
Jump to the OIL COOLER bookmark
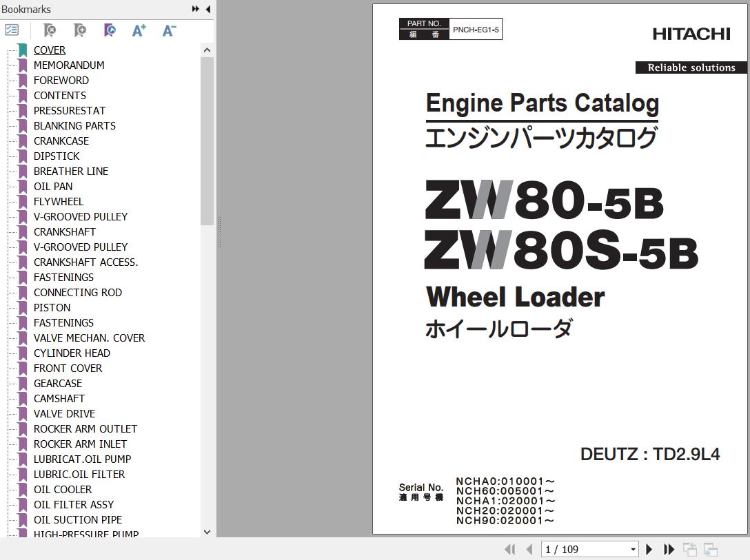[63, 490]
